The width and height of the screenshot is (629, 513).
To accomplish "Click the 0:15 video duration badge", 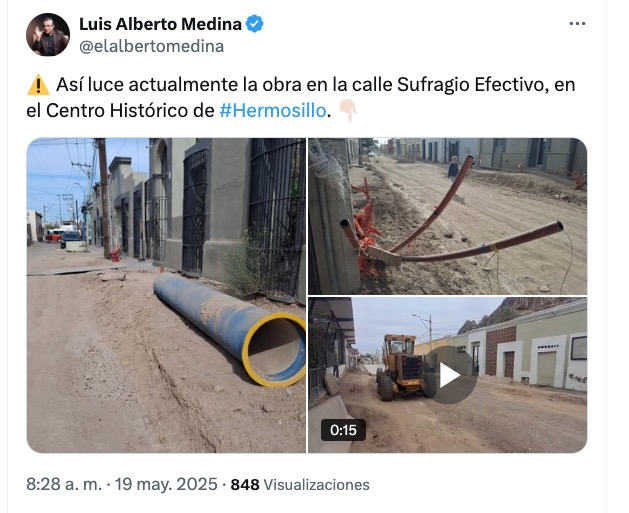I will 343,430.
